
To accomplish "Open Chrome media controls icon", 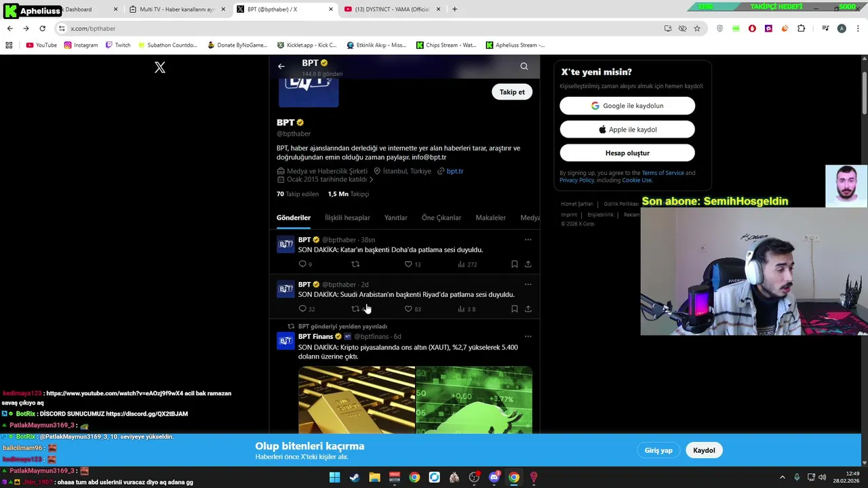I will coord(825,28).
